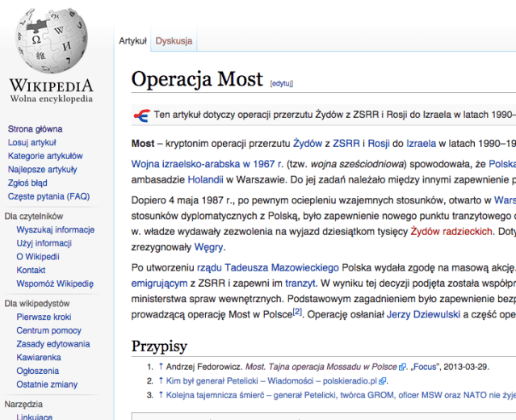Click the external link icon after Focus citation

(403, 367)
